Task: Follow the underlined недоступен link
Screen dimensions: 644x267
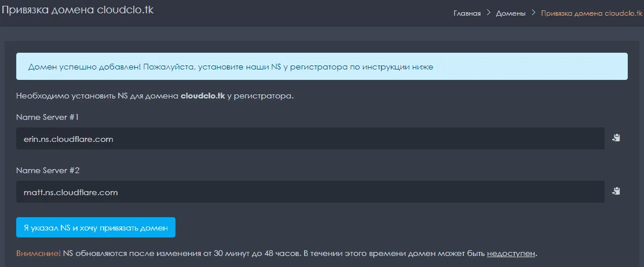Action: pyautogui.click(x=511, y=254)
